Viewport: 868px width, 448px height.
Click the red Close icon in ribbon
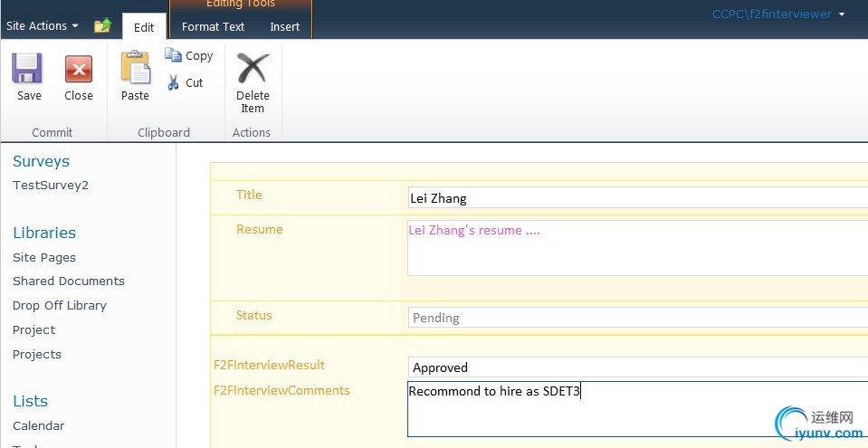click(x=79, y=69)
